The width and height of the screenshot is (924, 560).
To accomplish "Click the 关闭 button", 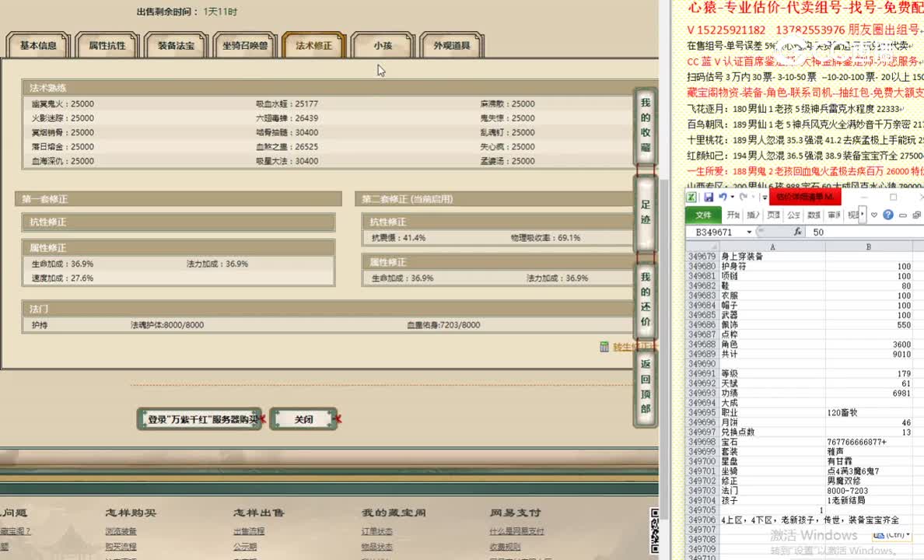I will click(x=304, y=418).
